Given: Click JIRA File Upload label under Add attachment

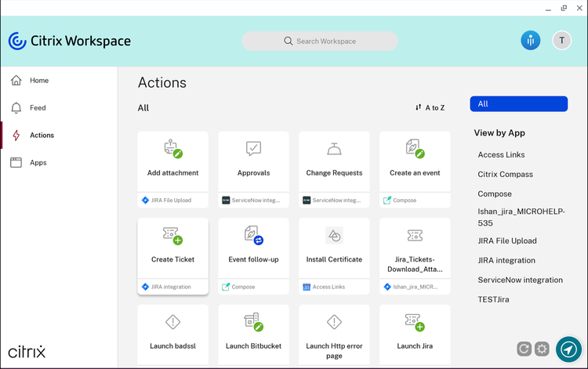Looking at the screenshot, I should 171,201.
